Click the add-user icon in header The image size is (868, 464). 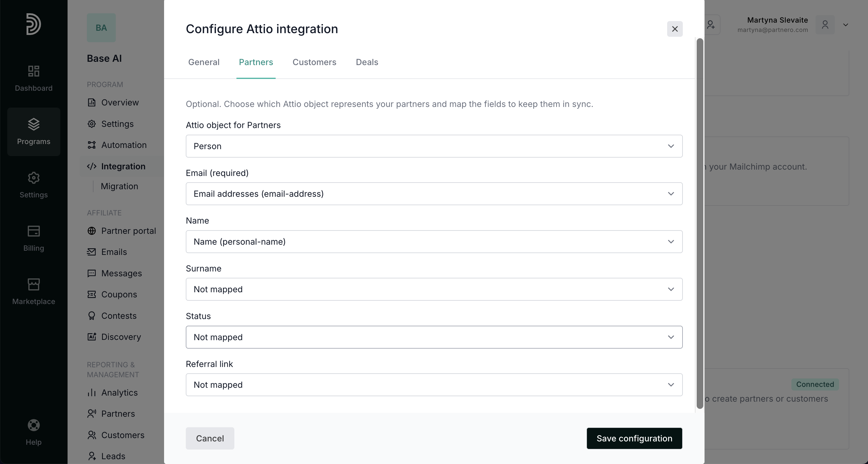(x=711, y=25)
